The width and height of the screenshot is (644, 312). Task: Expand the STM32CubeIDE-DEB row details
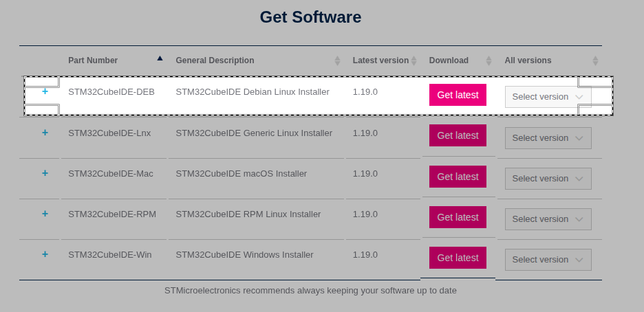(x=45, y=91)
